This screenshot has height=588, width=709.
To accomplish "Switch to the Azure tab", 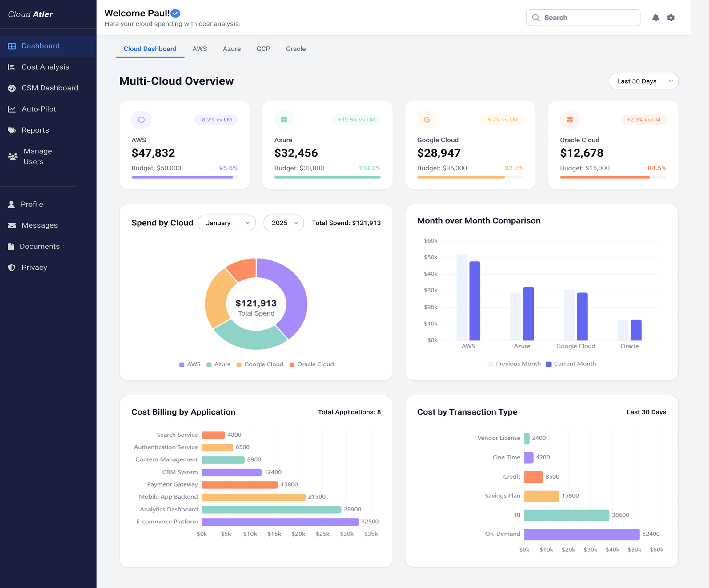I will tap(232, 49).
